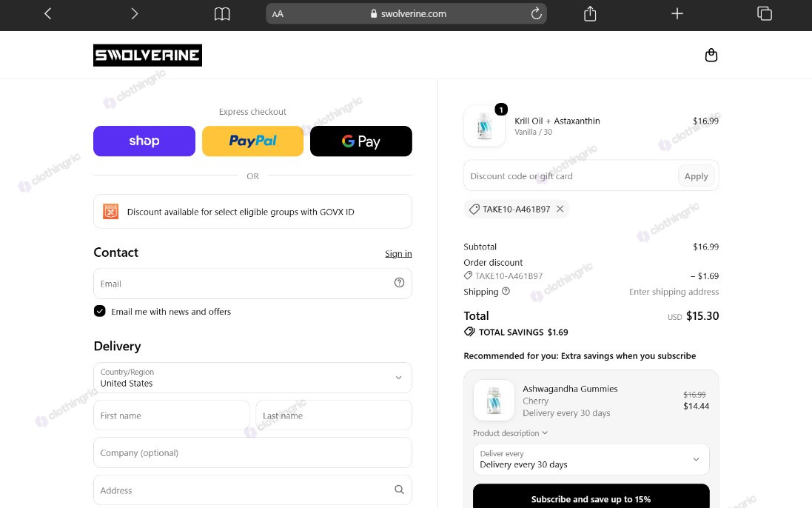The height and width of the screenshot is (508, 812).
Task: Apply the discount code button
Action: 696,176
